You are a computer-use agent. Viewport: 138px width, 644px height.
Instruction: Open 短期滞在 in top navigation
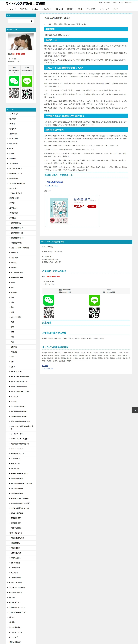coord(70,9)
